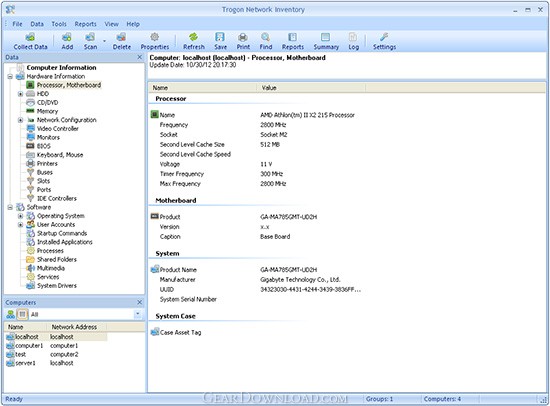Open the View menu
The width and height of the screenshot is (550, 406).
click(x=112, y=24)
